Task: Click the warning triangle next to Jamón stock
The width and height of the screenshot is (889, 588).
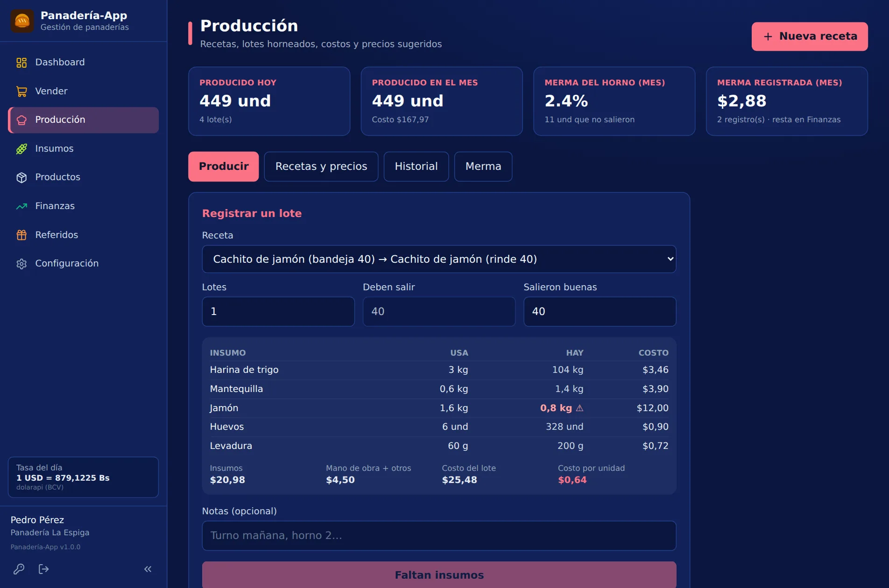Action: click(x=579, y=408)
